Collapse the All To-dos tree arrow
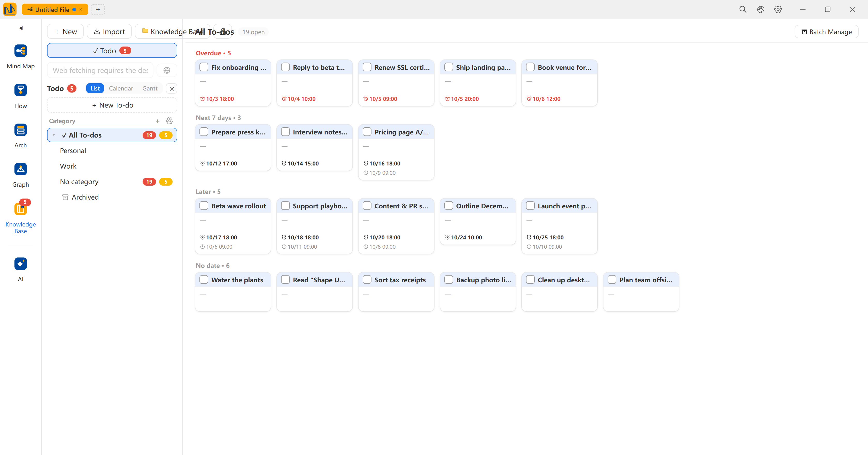The image size is (868, 455). click(x=53, y=135)
